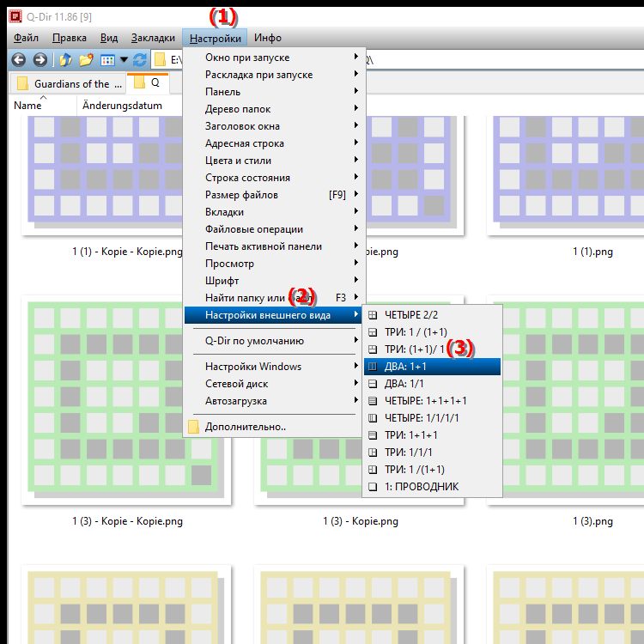Sort by Änderungsdatum column header
Screen dimensions: 644x644
122,106
